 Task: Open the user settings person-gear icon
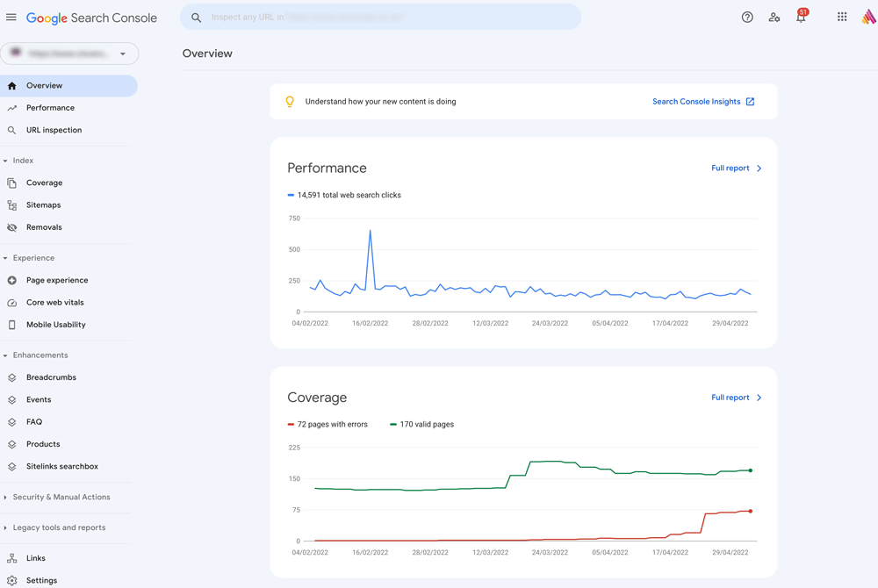[x=774, y=18]
